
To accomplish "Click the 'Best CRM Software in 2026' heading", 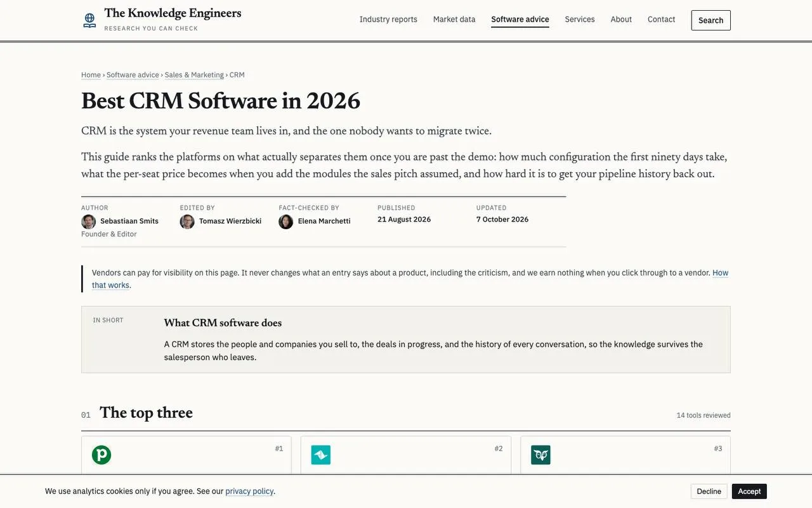I will pos(221,102).
